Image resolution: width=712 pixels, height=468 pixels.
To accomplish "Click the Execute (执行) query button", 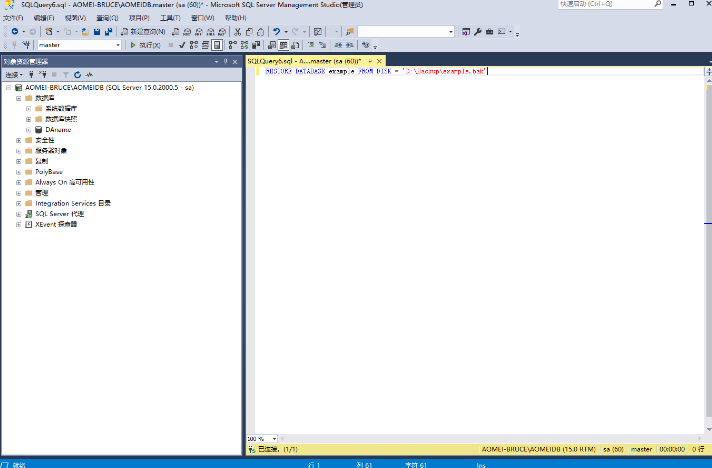I will click(145, 45).
